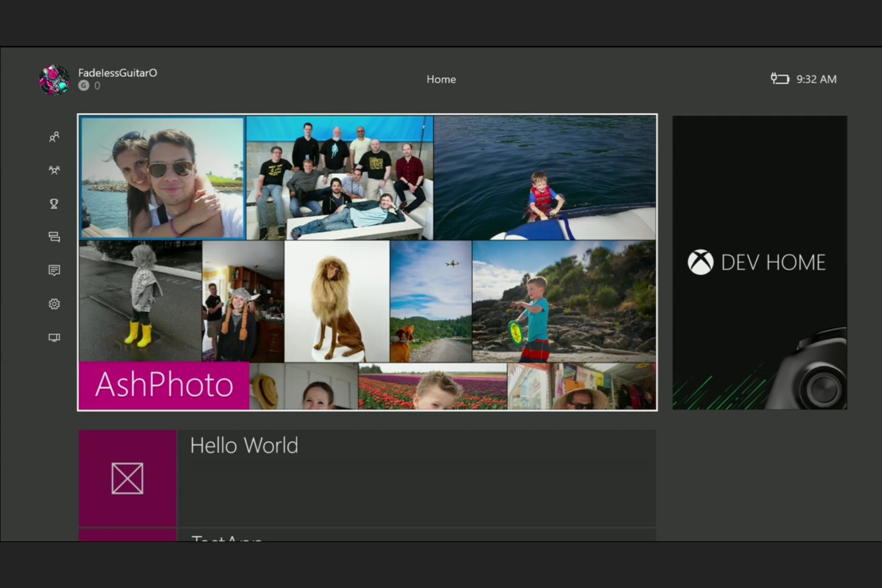Check the controller battery indicator

tap(780, 78)
